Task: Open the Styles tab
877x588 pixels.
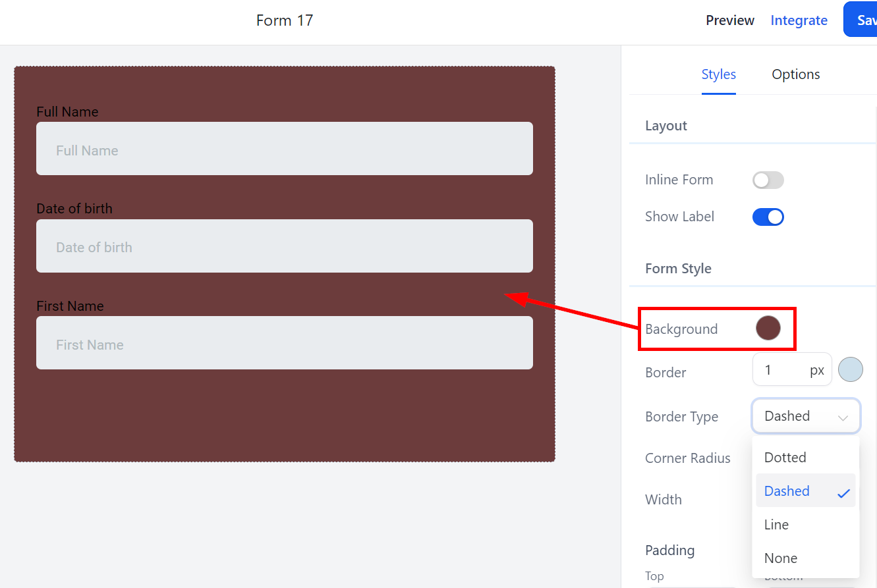Action: (x=718, y=74)
